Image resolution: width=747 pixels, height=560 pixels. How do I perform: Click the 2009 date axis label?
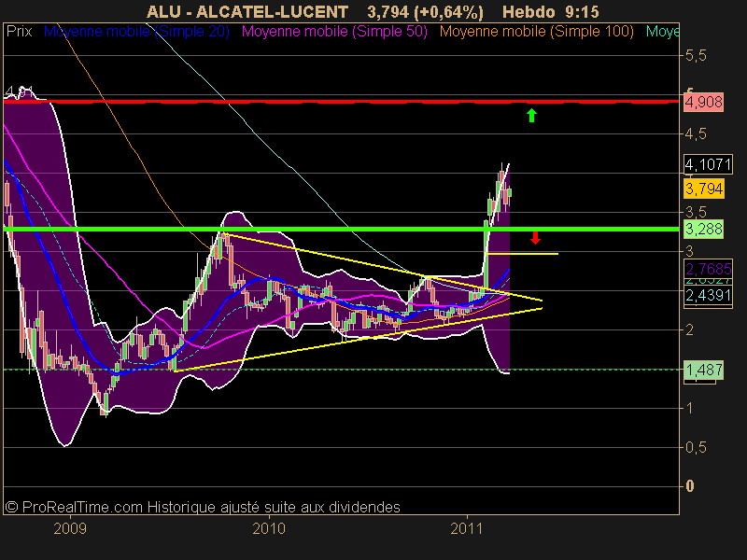pyautogui.click(x=70, y=528)
